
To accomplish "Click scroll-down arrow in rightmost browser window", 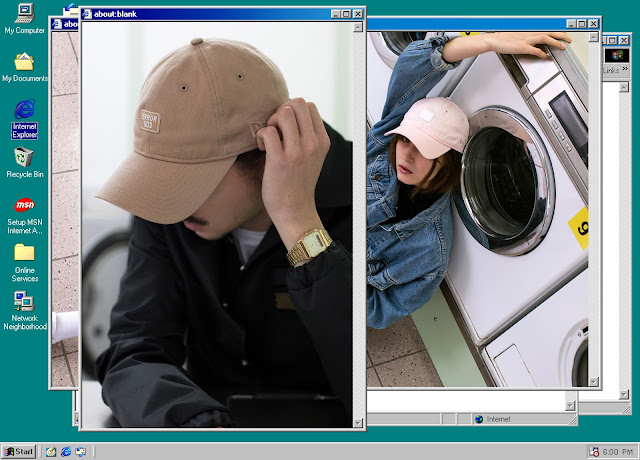I will tap(624, 394).
